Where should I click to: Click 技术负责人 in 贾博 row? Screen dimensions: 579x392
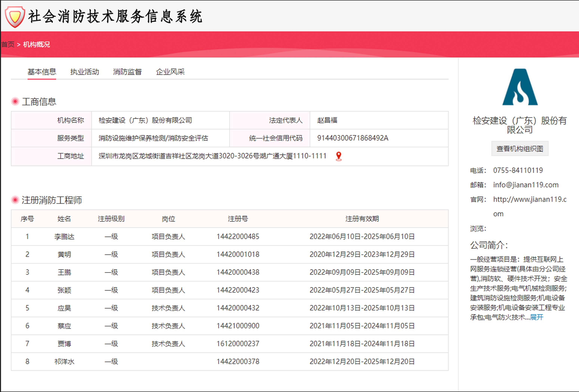168,344
